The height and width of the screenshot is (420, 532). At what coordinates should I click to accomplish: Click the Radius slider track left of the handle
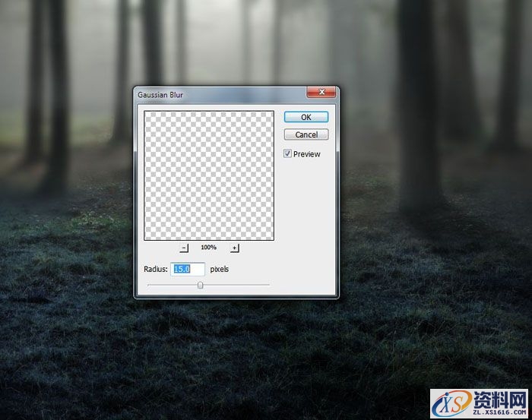point(172,285)
